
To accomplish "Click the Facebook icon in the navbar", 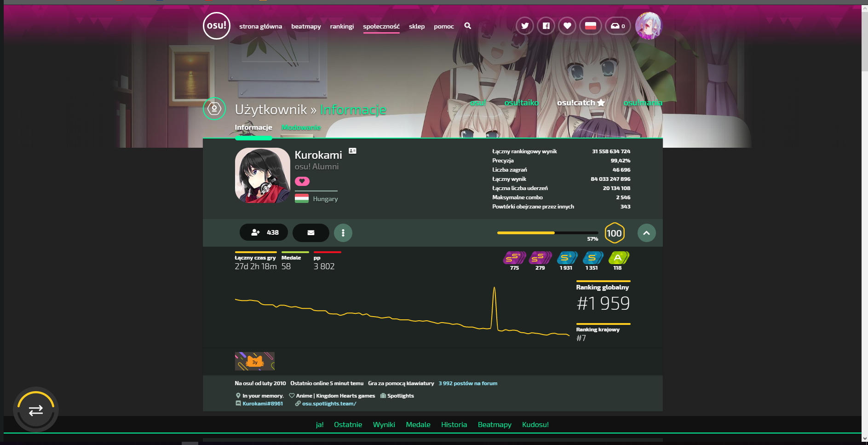I will pyautogui.click(x=546, y=26).
